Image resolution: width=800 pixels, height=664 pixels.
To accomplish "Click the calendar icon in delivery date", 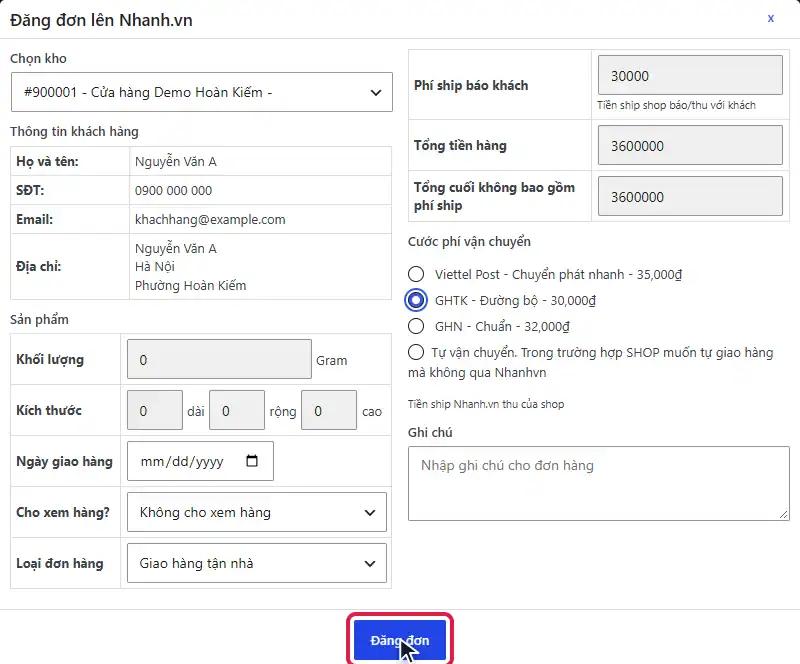I will 252,461.
